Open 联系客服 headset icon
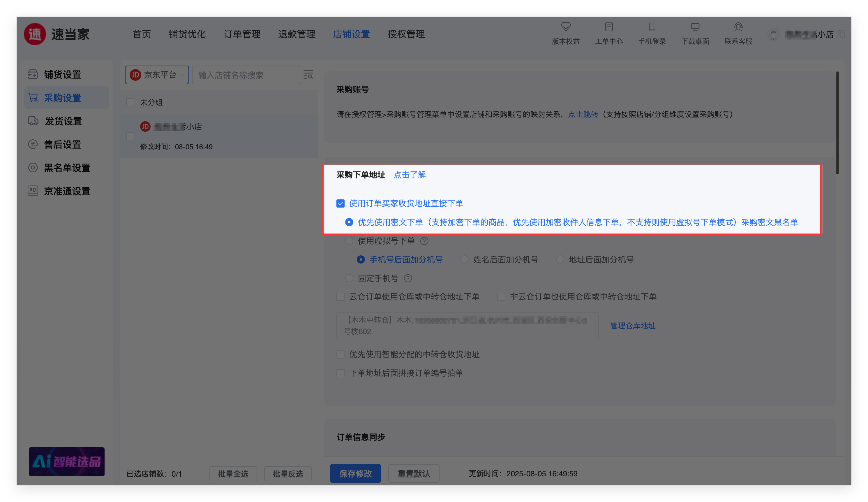The width and height of the screenshot is (868, 502). click(x=738, y=27)
